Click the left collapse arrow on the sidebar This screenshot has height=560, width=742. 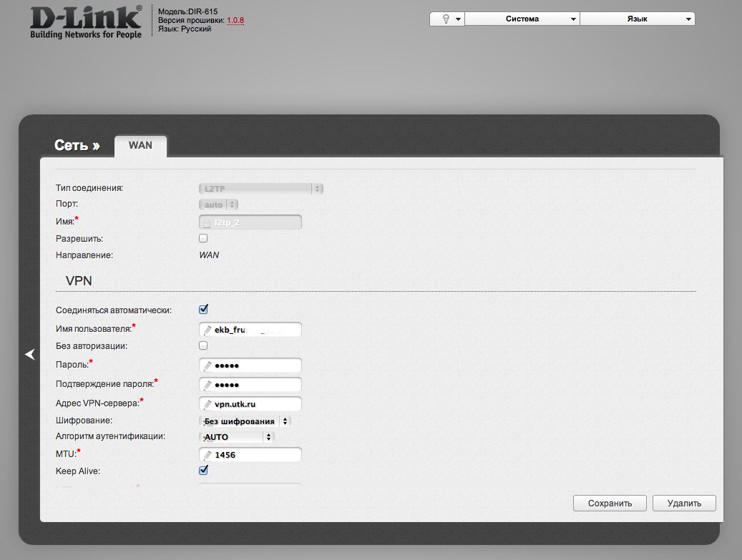click(30, 354)
